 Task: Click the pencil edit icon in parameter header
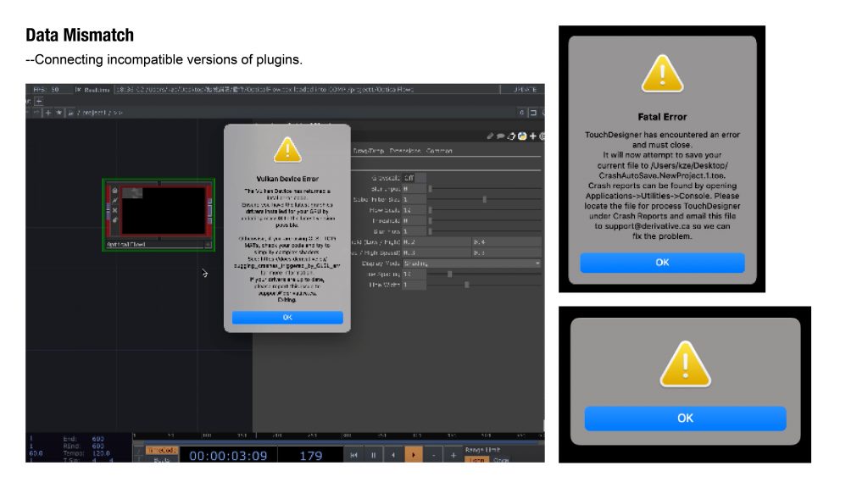click(490, 136)
